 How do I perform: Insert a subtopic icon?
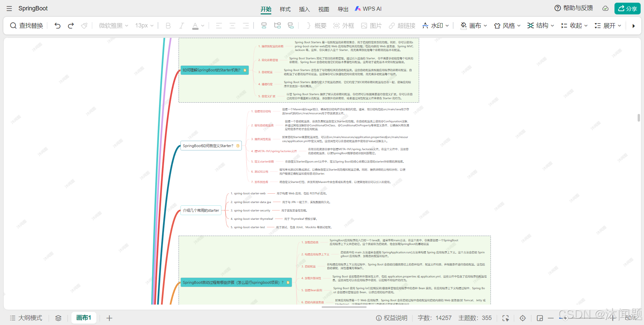pos(277,25)
